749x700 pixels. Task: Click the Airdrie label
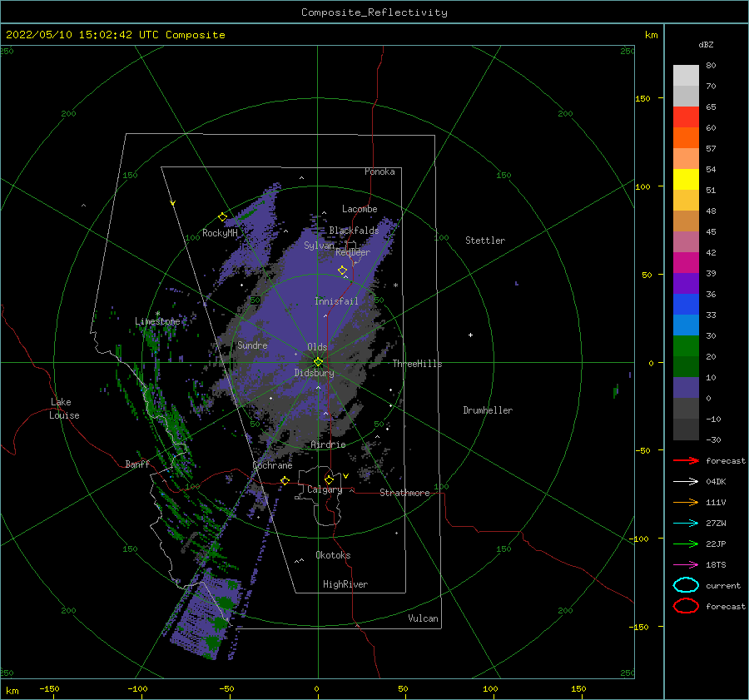(328, 444)
